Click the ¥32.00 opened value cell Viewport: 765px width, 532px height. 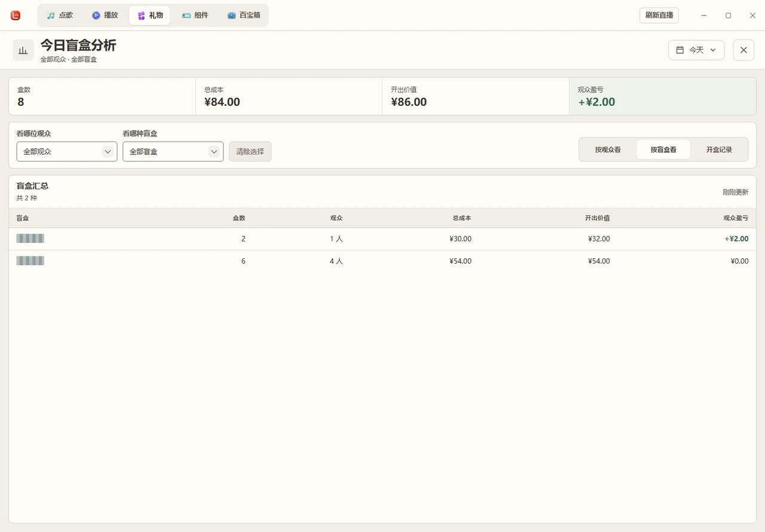coord(599,239)
